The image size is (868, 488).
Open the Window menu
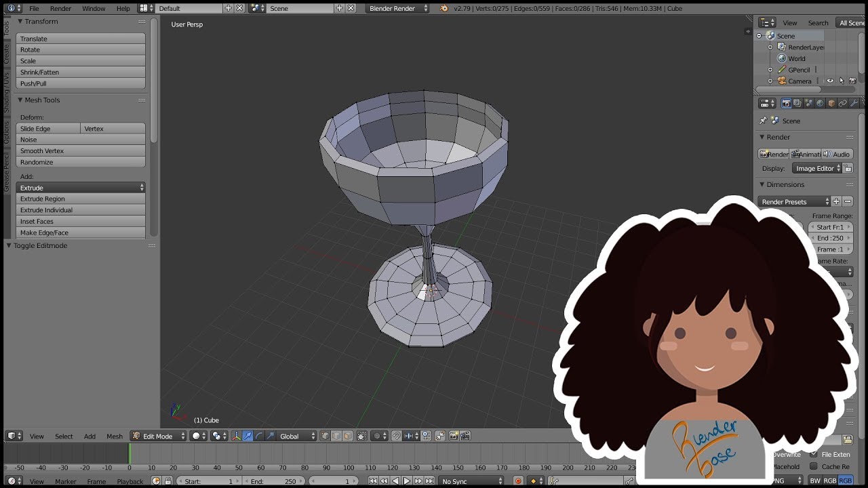click(94, 8)
